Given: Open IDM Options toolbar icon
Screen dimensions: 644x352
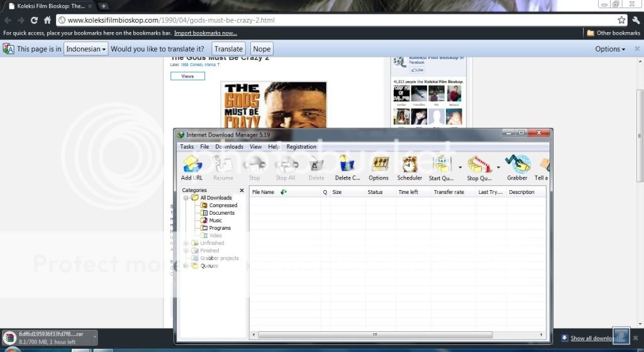Looking at the screenshot, I should tap(378, 168).
